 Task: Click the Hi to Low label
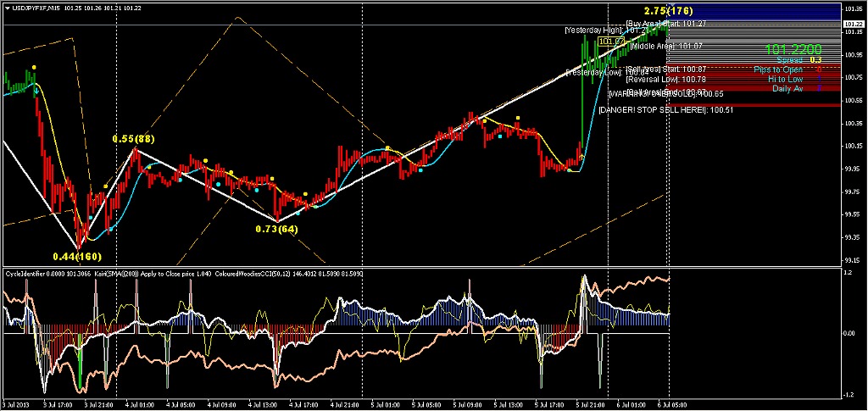785,79
